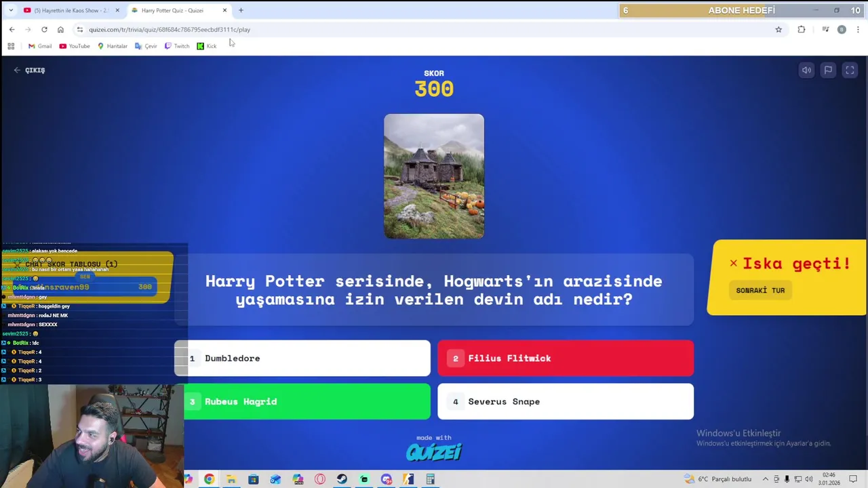Open Steam from the taskbar
Viewport: 868px width, 488px height.
[x=342, y=479]
